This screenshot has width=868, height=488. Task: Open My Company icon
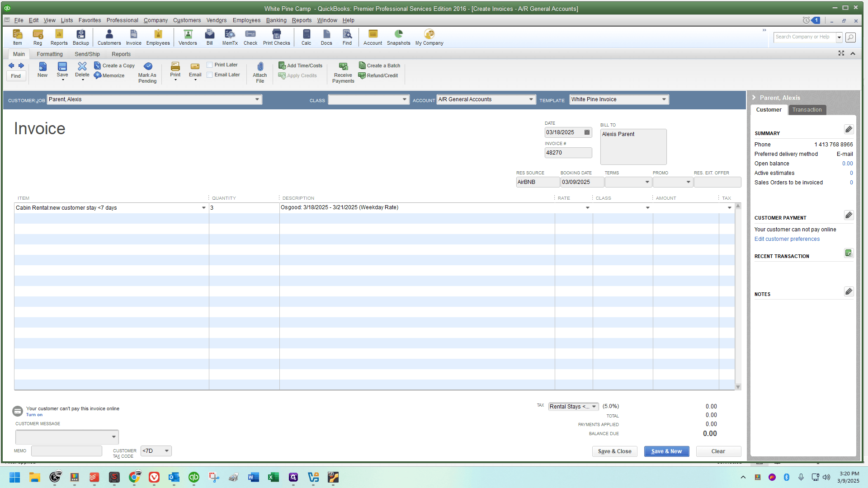pyautogui.click(x=429, y=37)
